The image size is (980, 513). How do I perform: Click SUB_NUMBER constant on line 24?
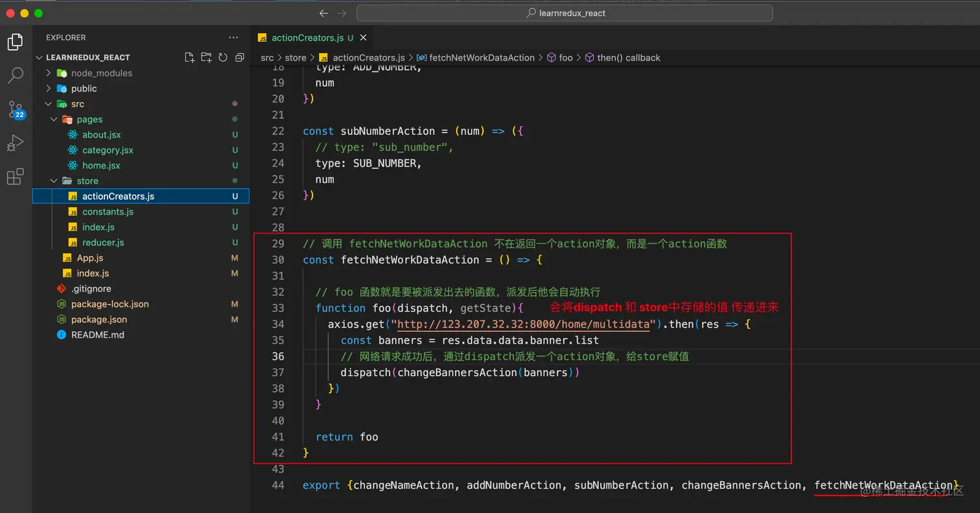(x=384, y=163)
